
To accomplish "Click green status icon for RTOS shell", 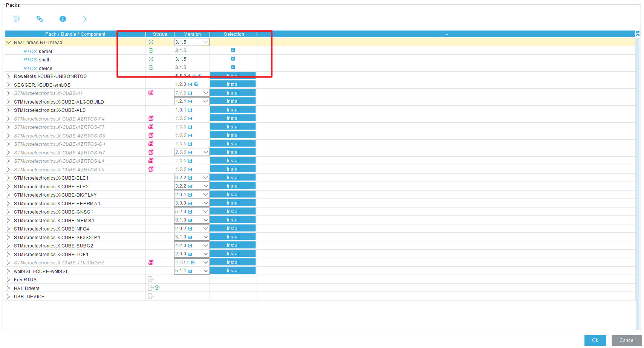I will 151,59.
